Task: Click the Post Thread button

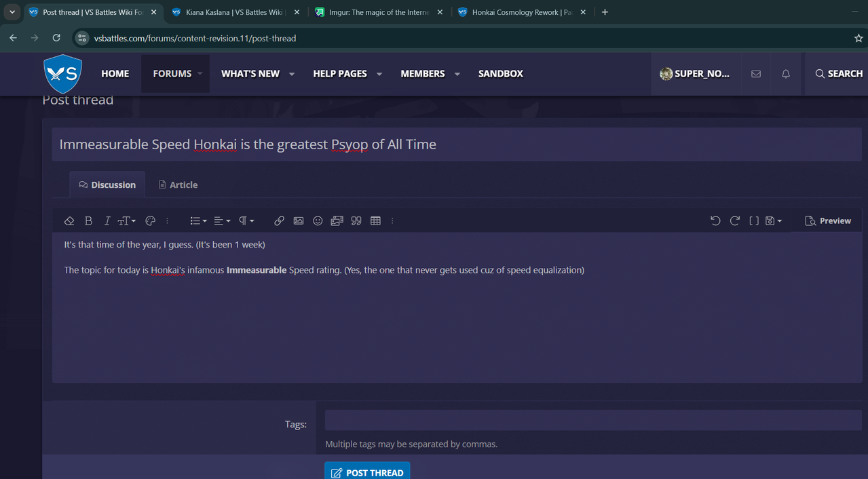Action: (367, 472)
